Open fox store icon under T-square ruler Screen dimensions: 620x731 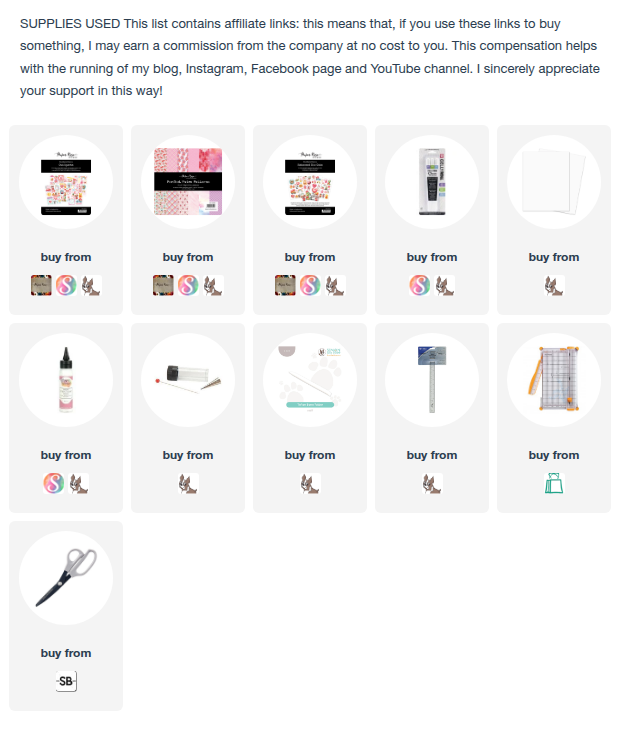(432, 483)
